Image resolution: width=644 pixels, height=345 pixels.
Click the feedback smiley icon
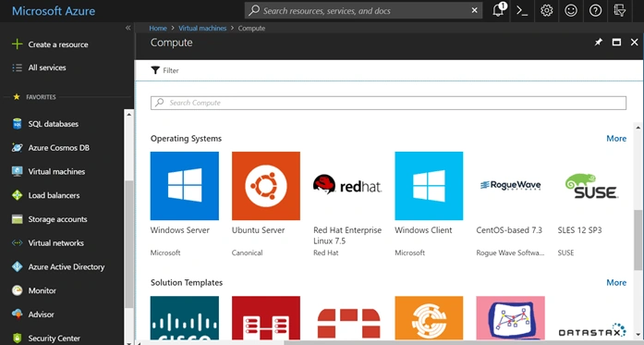tap(571, 11)
